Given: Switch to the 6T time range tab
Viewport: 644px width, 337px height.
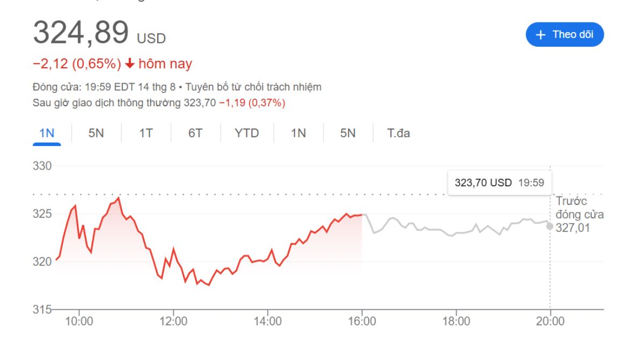Looking at the screenshot, I should click(195, 133).
